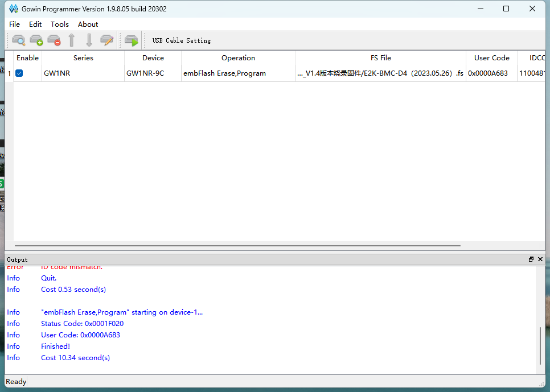
Task: Open the File menu
Action: tap(14, 24)
